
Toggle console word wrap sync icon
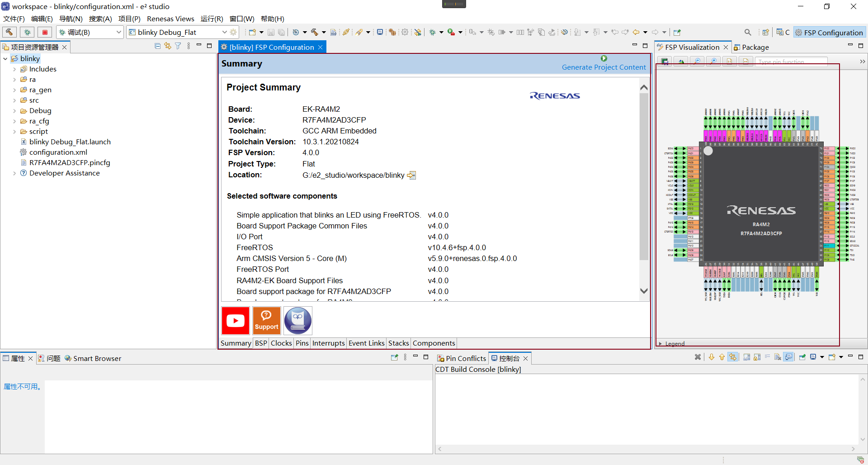(733, 357)
